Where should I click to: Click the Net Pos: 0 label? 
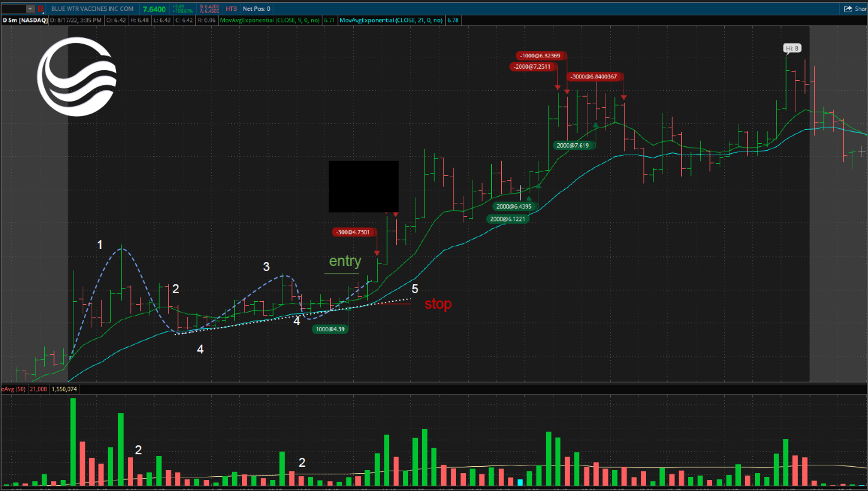click(x=256, y=9)
